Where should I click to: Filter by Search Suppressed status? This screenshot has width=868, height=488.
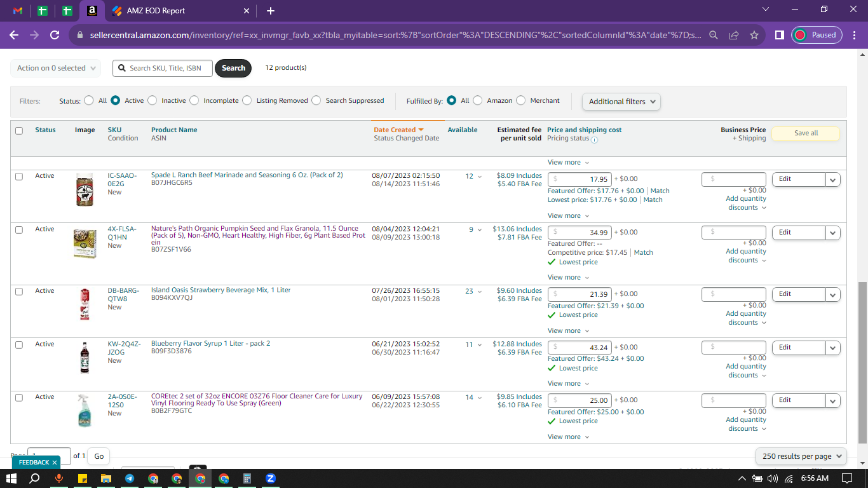point(316,100)
